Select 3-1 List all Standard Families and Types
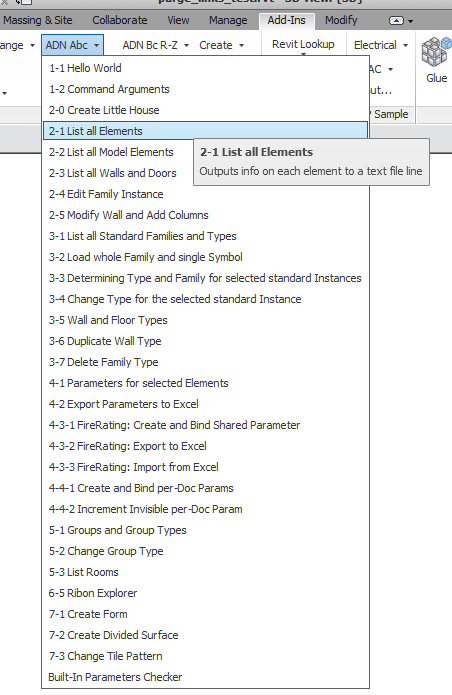The width and height of the screenshot is (452, 695). 206,236
